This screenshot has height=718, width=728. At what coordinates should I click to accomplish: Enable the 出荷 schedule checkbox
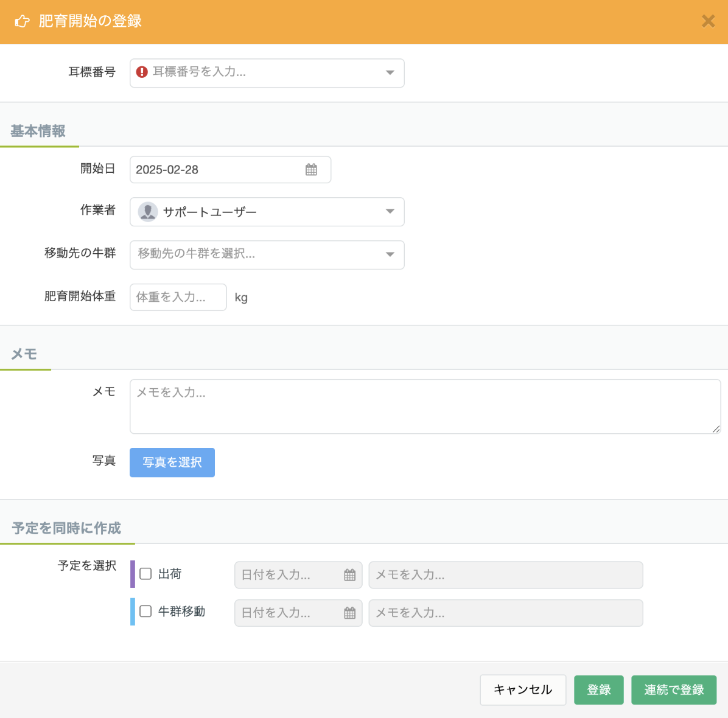pos(145,574)
